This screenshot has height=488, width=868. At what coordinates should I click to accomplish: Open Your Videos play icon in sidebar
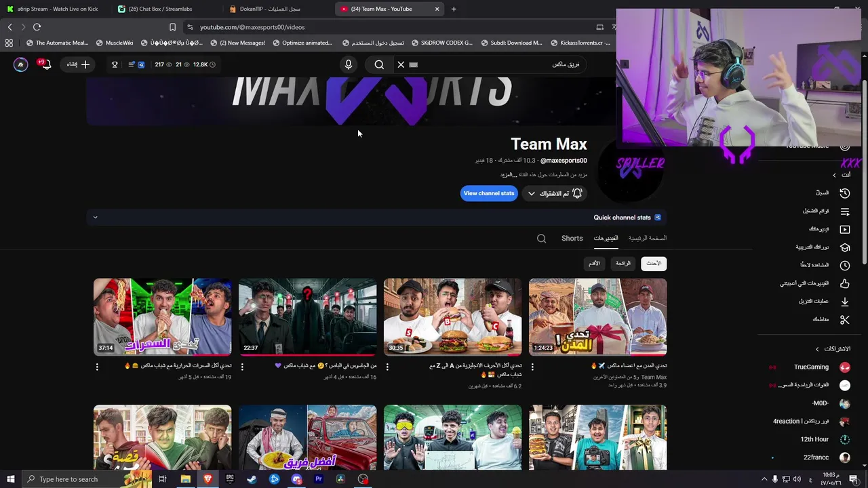coord(845,229)
